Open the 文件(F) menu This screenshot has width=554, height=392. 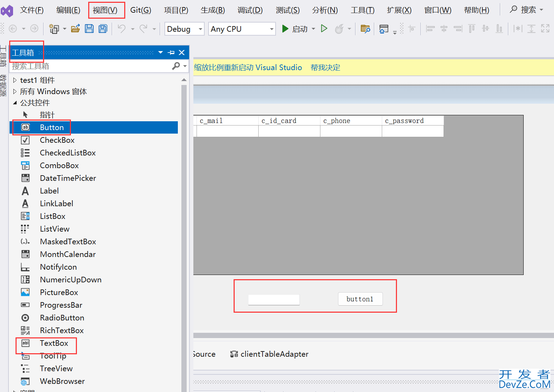coord(32,10)
